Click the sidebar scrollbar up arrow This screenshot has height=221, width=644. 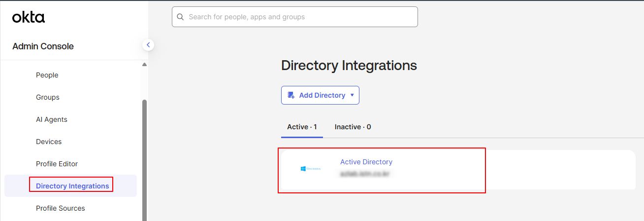(144, 65)
